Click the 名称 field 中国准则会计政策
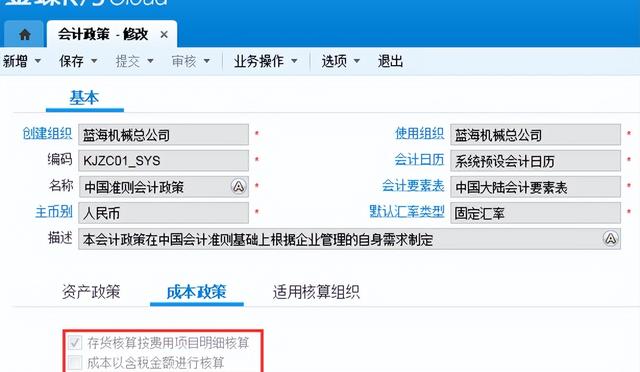 tap(164, 187)
